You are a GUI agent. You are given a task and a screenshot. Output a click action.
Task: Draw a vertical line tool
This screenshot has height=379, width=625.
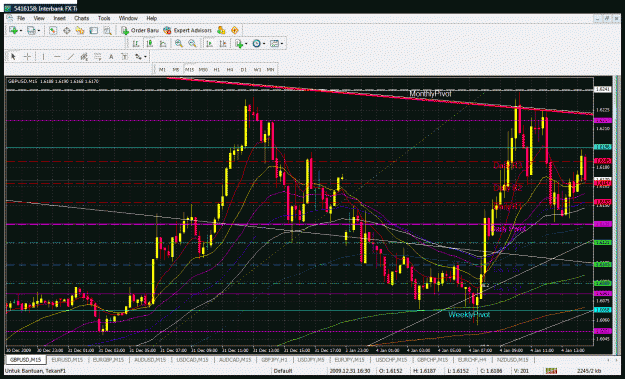click(43, 57)
